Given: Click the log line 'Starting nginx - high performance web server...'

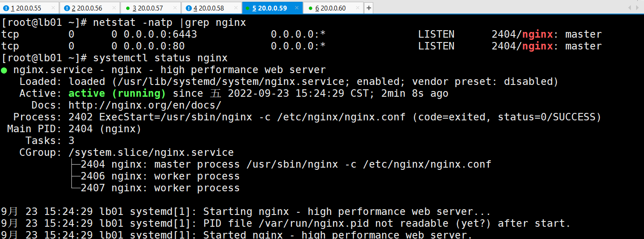Looking at the screenshot, I should 347,211.
